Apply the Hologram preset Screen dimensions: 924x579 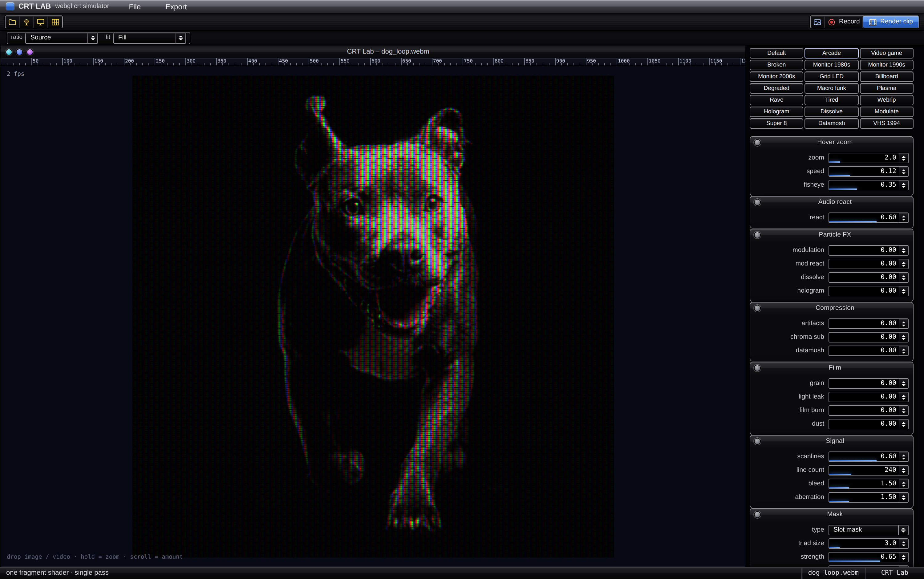tap(776, 111)
